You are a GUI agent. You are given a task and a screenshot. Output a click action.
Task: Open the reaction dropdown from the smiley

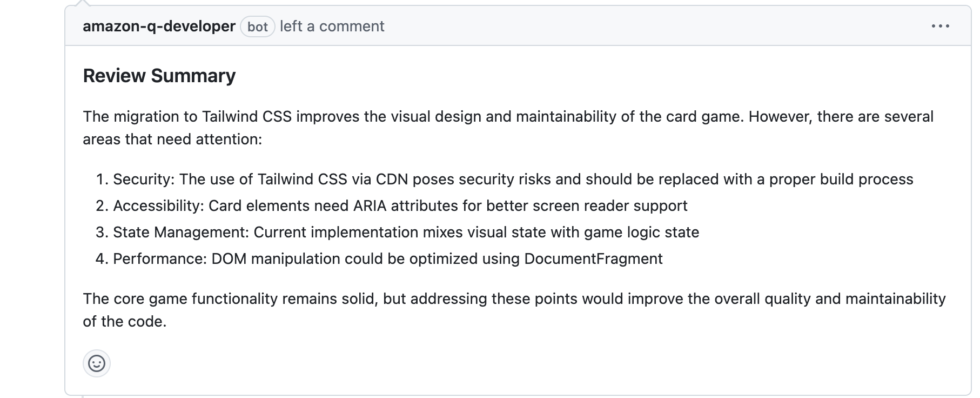coord(96,363)
